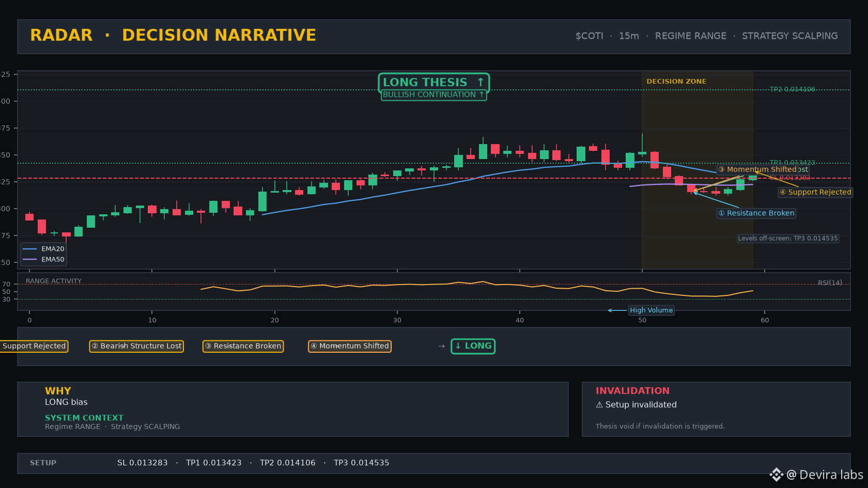Click the green LONG decision badge
This screenshot has height=488, width=868.
(473, 346)
